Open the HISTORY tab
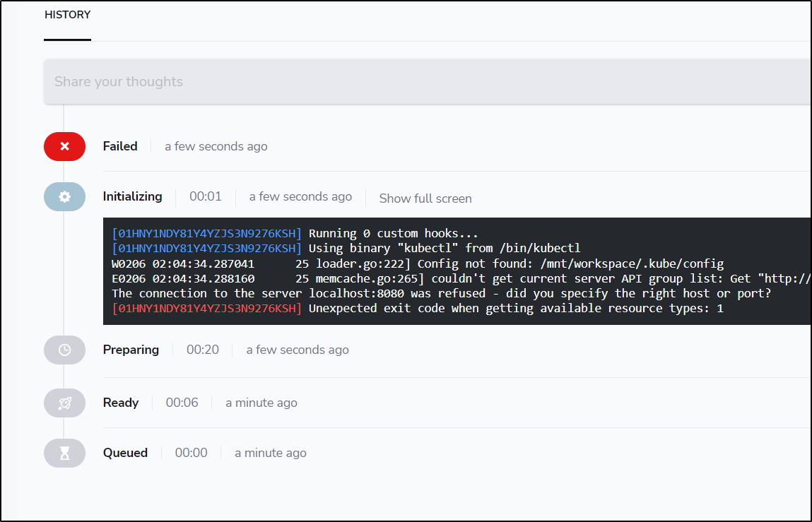The image size is (812, 522). coord(67,15)
